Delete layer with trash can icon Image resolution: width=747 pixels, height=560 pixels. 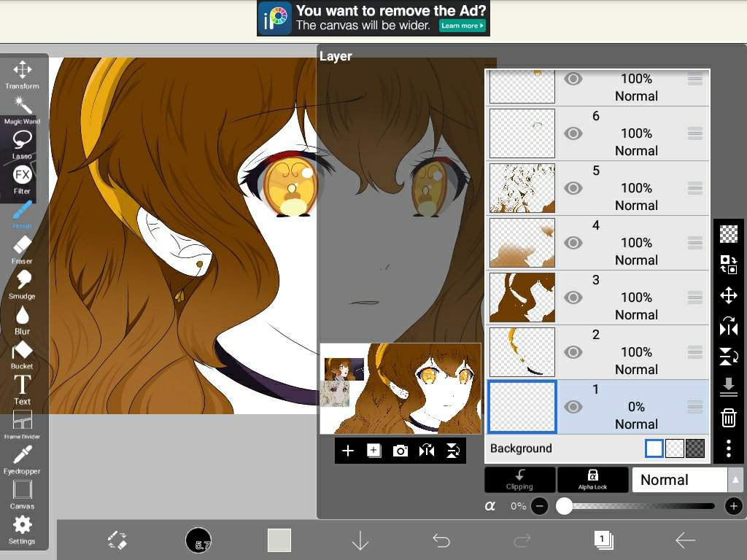728,418
